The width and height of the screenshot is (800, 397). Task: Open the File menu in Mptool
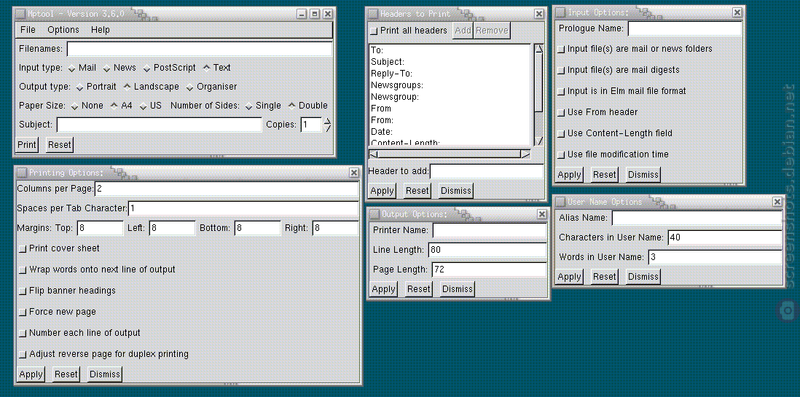28,30
